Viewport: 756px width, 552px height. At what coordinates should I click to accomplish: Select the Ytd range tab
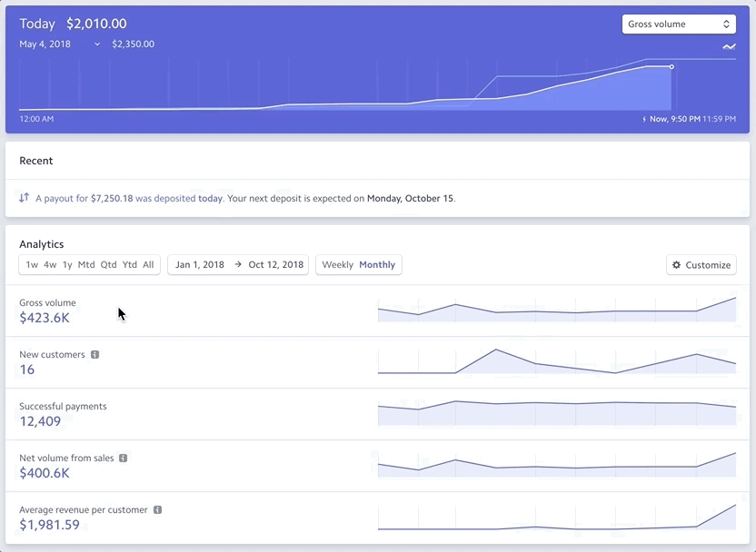coord(130,265)
